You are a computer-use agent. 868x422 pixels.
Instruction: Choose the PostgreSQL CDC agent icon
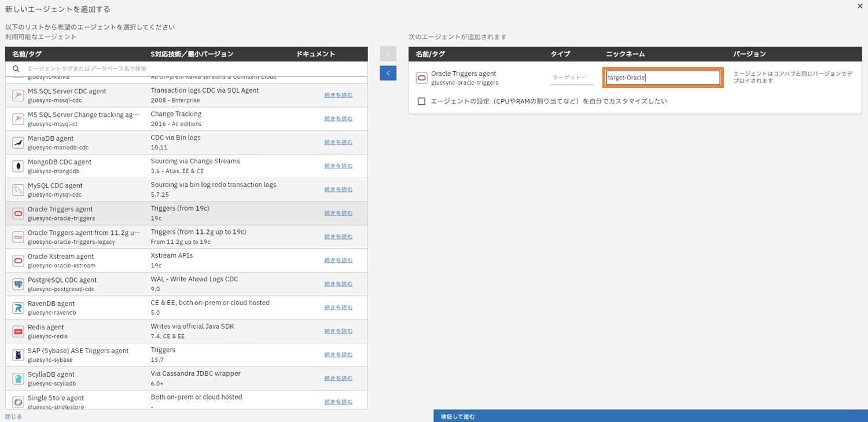point(18,284)
